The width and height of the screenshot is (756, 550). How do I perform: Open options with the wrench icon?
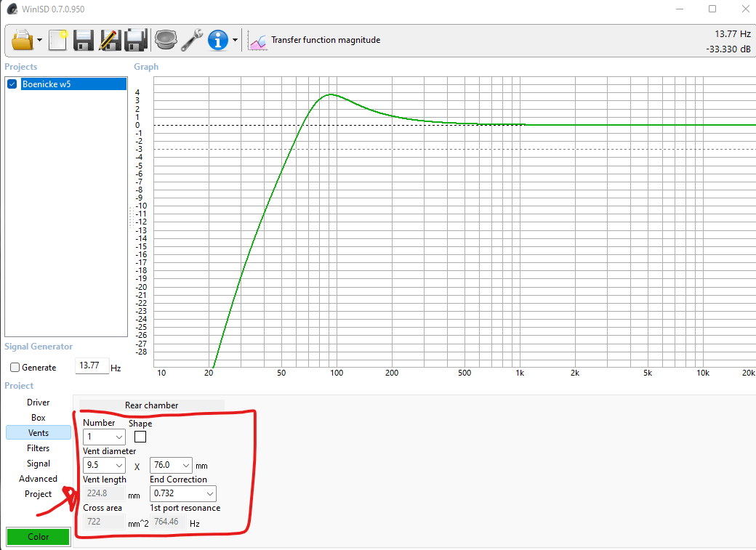[x=192, y=40]
